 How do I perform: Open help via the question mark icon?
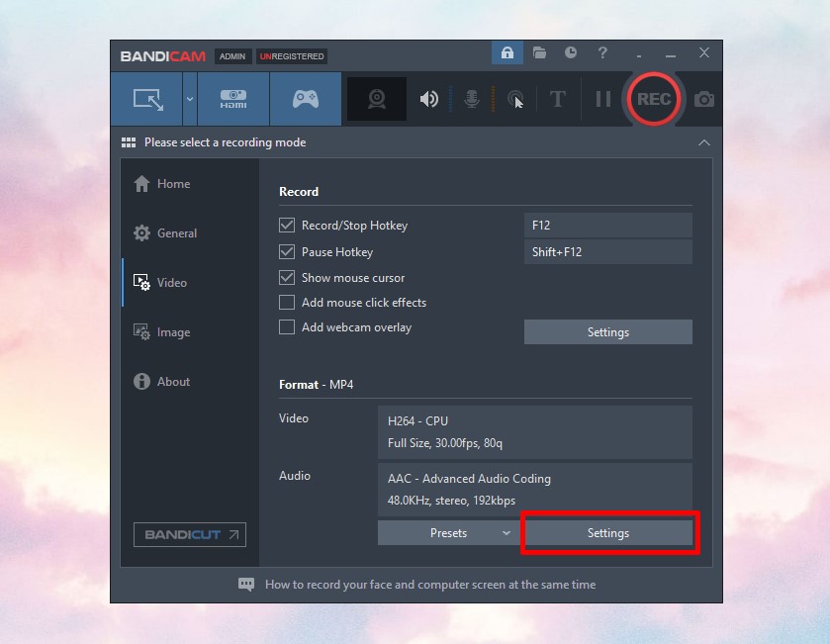pos(602,52)
